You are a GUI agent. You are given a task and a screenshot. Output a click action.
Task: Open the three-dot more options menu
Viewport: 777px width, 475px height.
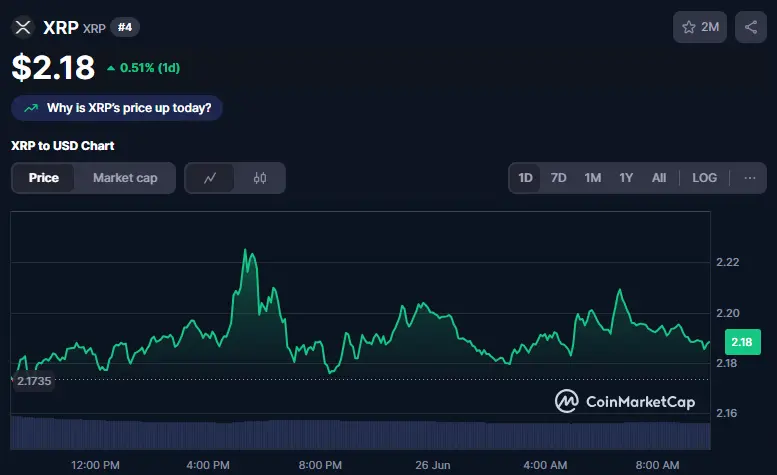(749, 178)
